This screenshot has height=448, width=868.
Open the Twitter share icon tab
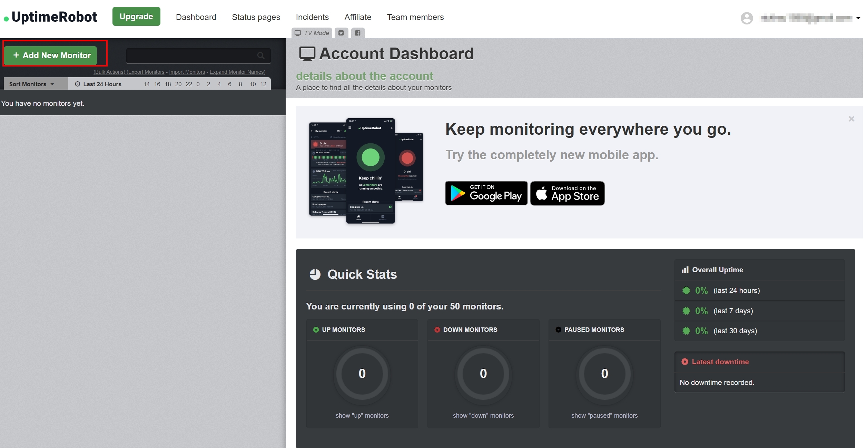click(x=341, y=33)
